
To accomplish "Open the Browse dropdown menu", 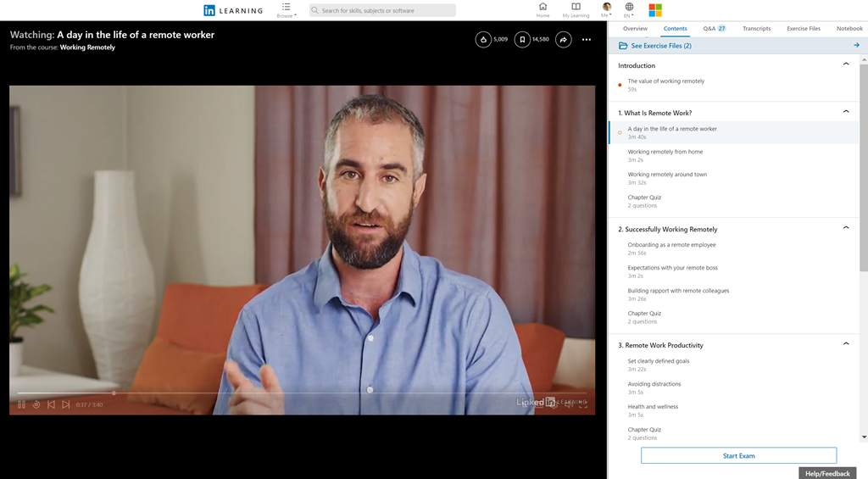I will (x=287, y=10).
